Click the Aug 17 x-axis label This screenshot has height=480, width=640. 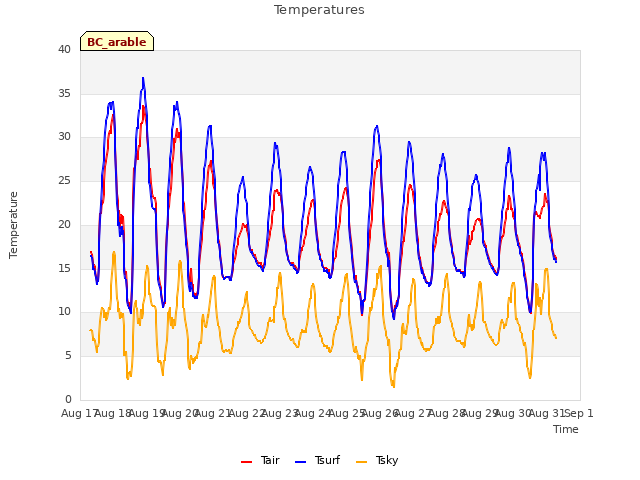(80, 413)
